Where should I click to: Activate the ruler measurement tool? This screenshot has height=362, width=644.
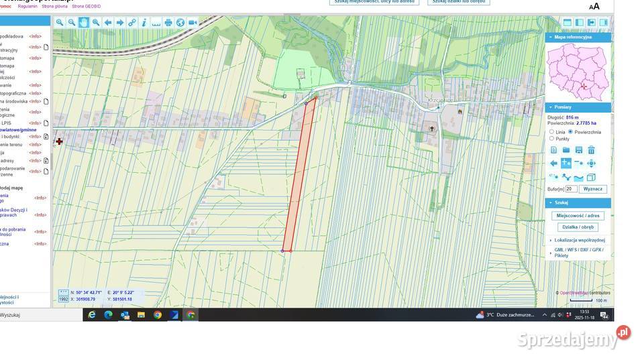[156, 22]
